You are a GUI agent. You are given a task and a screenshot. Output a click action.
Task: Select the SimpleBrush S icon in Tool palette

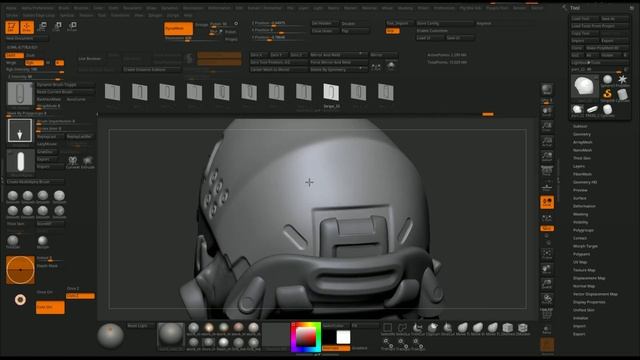click(607, 94)
